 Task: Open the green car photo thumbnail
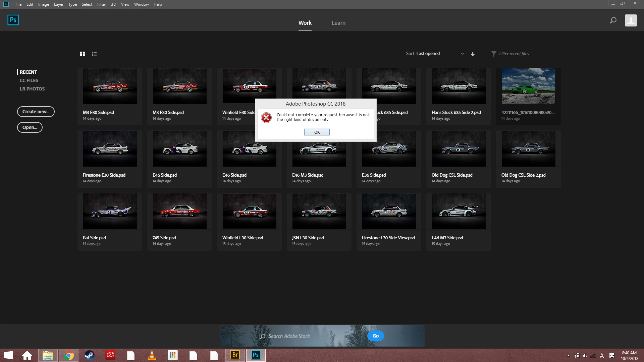point(528,86)
